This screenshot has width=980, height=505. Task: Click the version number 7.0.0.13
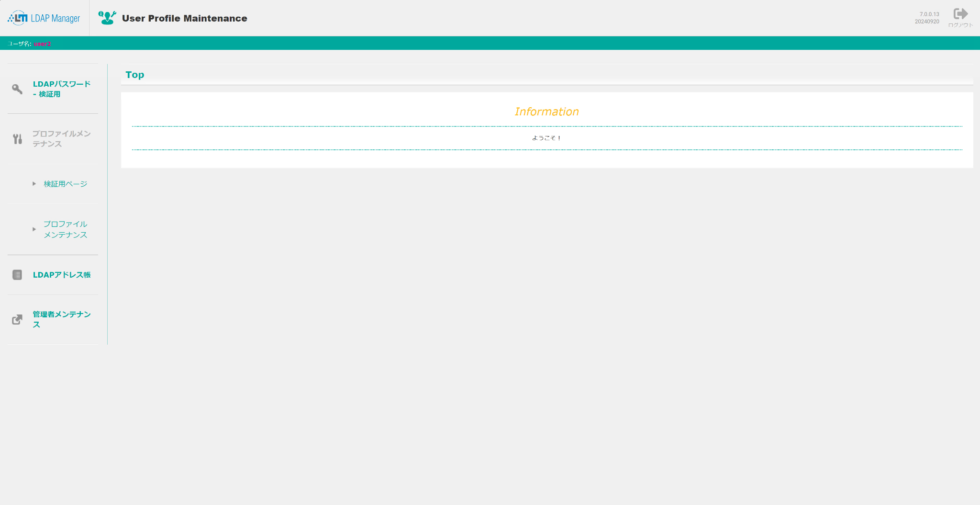click(x=929, y=14)
